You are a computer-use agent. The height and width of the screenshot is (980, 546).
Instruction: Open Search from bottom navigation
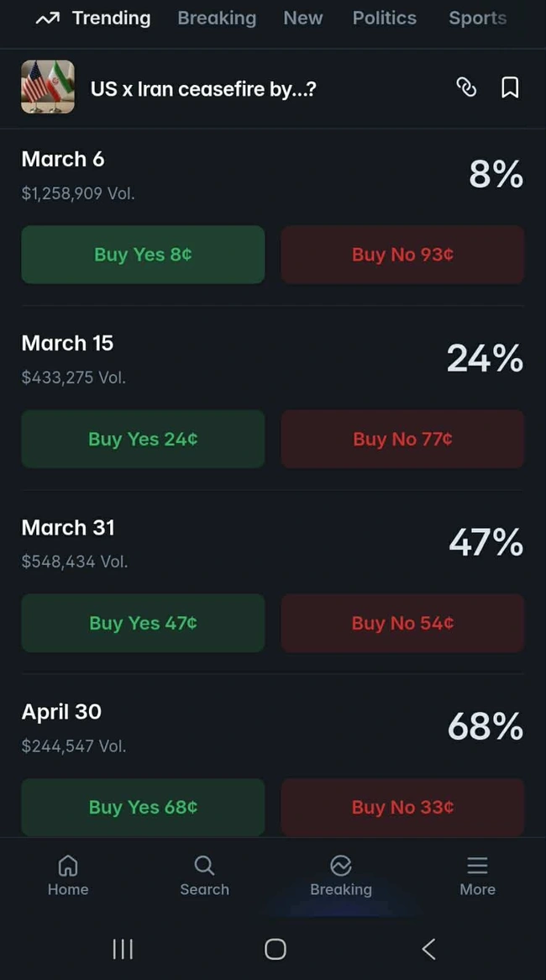point(204,866)
